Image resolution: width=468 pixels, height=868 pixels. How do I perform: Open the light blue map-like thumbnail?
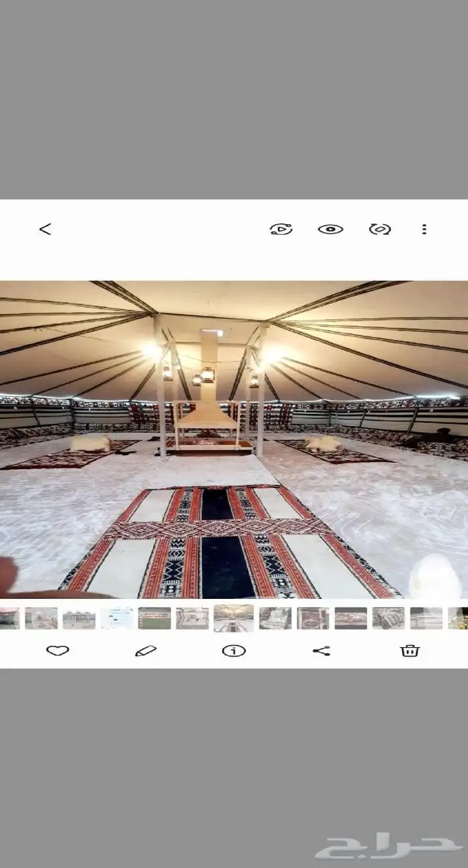coord(117,618)
